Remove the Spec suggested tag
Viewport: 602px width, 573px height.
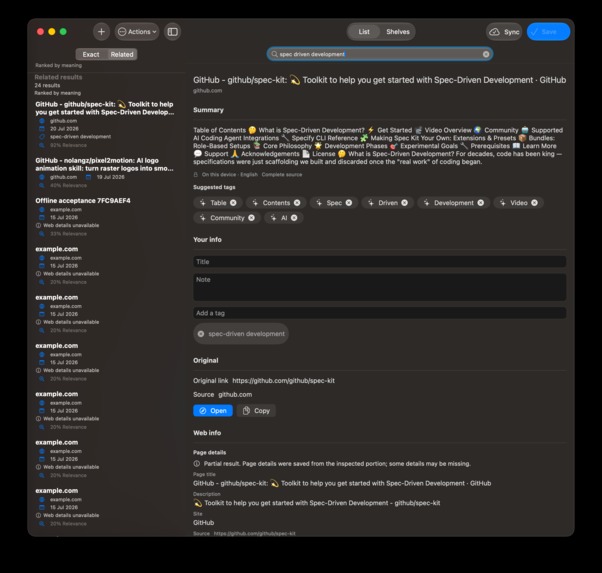tap(349, 203)
